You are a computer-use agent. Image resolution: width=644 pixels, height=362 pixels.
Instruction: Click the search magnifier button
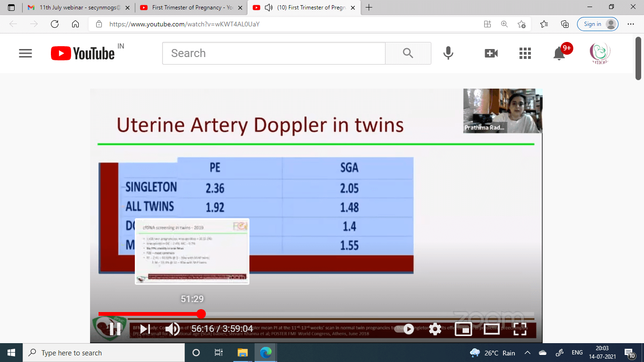(x=408, y=53)
